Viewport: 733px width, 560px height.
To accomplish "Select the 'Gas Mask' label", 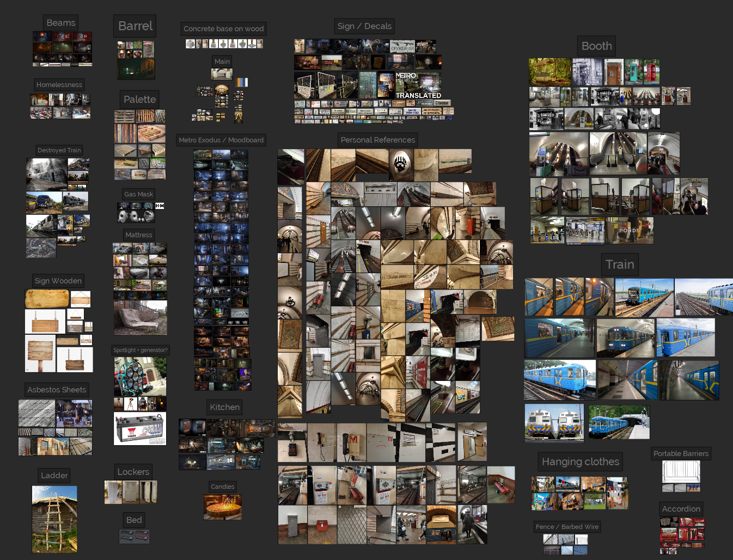I will 139,194.
